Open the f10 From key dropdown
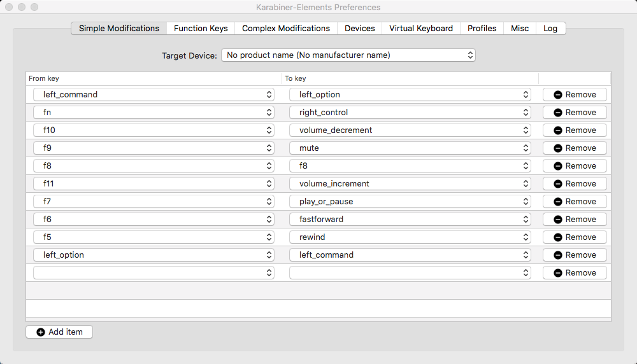The image size is (637, 364). 154,130
